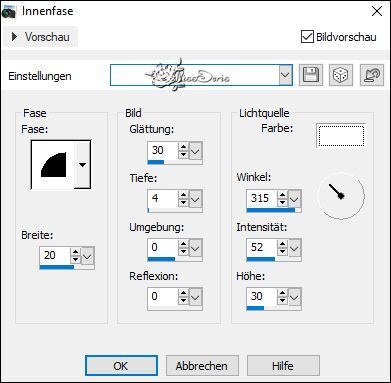Open the Fase bevel shape dropdown
This screenshot has height=383, width=391.
(x=82, y=164)
